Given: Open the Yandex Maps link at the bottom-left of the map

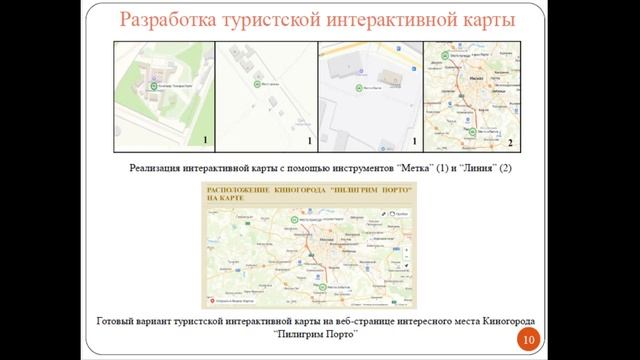Looking at the screenshot, I should pos(232,301).
